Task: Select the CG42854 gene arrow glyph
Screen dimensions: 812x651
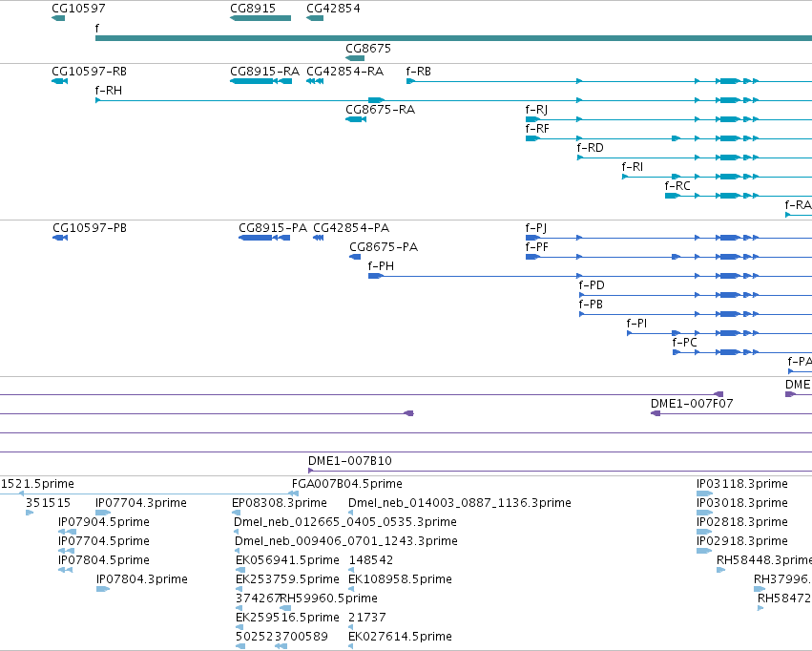Action: click(x=315, y=18)
